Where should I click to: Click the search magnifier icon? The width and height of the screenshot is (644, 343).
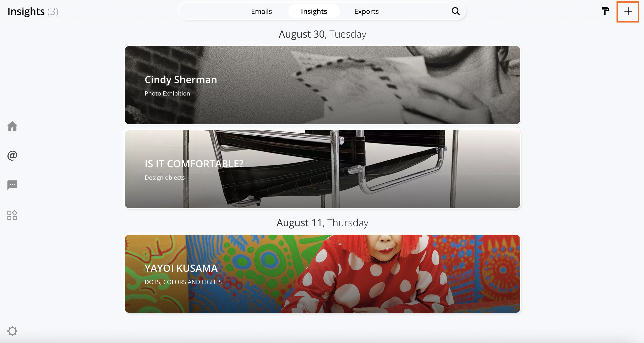[456, 11]
